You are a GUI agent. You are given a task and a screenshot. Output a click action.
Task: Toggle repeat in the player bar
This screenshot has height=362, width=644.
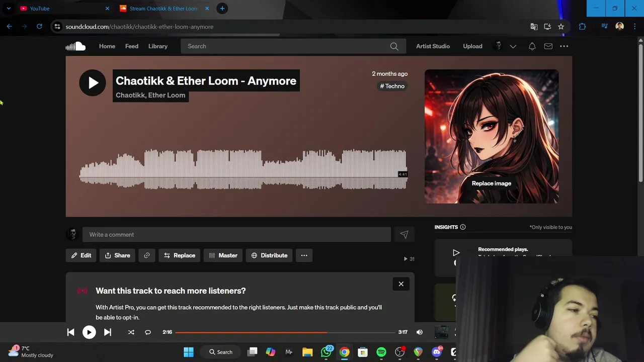pyautogui.click(x=148, y=332)
